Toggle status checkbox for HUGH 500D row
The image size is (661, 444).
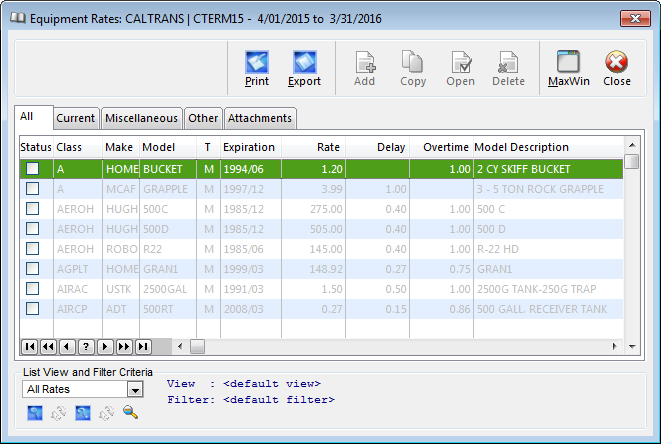tap(32, 229)
